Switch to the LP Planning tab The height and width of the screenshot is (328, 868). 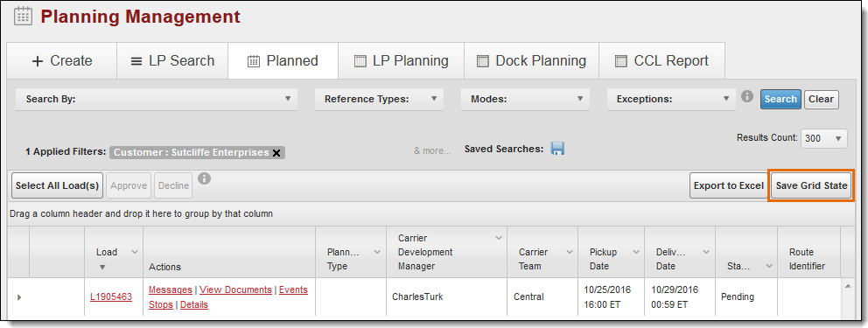[402, 61]
